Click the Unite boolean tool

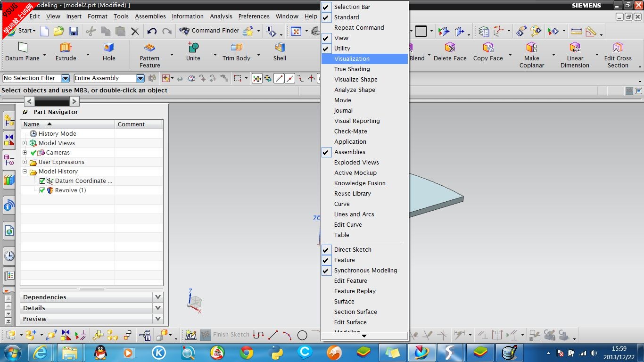193,52
